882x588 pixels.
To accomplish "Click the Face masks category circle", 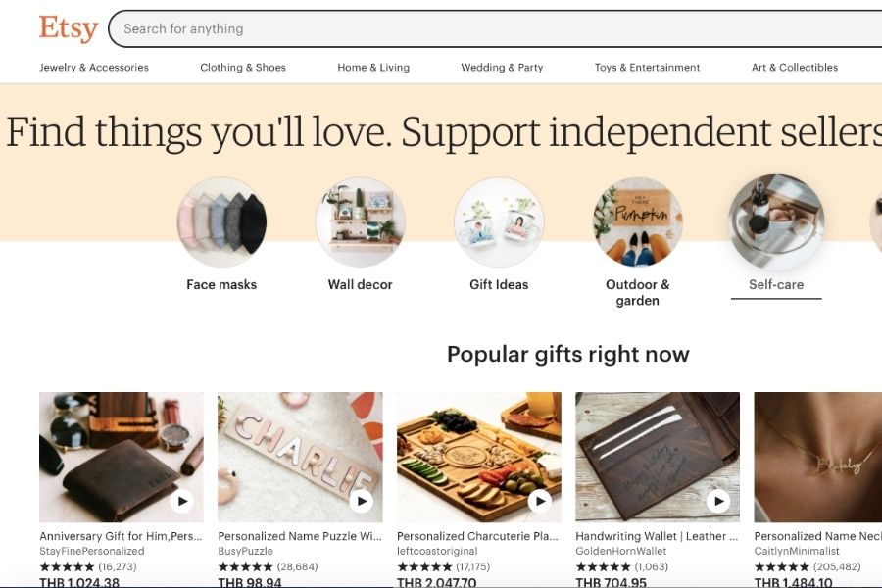I will point(221,222).
